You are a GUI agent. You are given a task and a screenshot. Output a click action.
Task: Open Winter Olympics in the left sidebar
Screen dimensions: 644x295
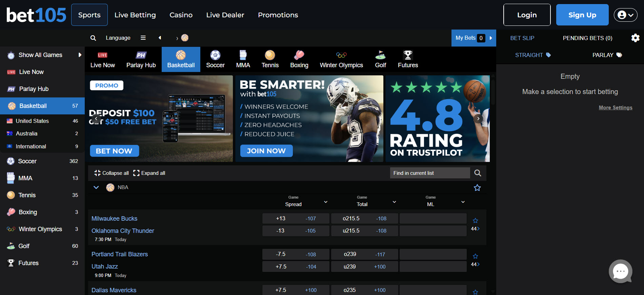(42, 229)
